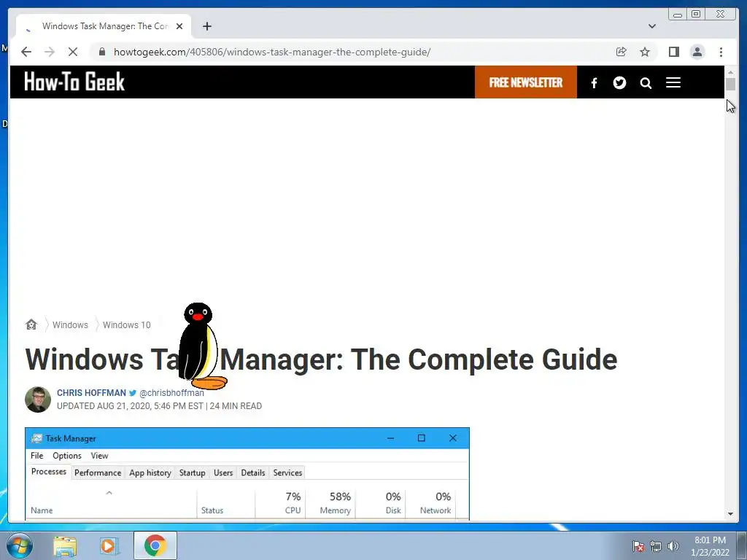Viewport: 747px width, 560px height.
Task: Share this page via share icon
Action: point(621,52)
